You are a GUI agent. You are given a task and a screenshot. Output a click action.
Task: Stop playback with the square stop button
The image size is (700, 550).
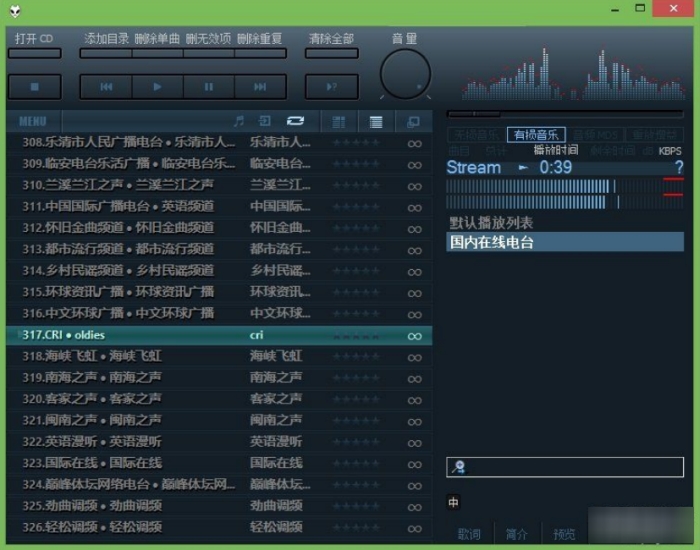(x=34, y=87)
